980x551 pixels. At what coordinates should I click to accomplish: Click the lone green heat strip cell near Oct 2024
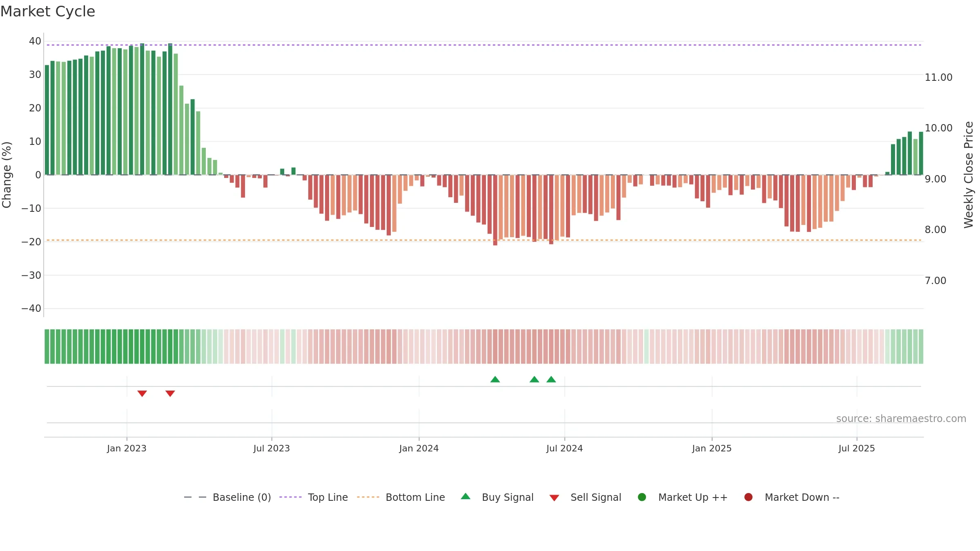(646, 347)
